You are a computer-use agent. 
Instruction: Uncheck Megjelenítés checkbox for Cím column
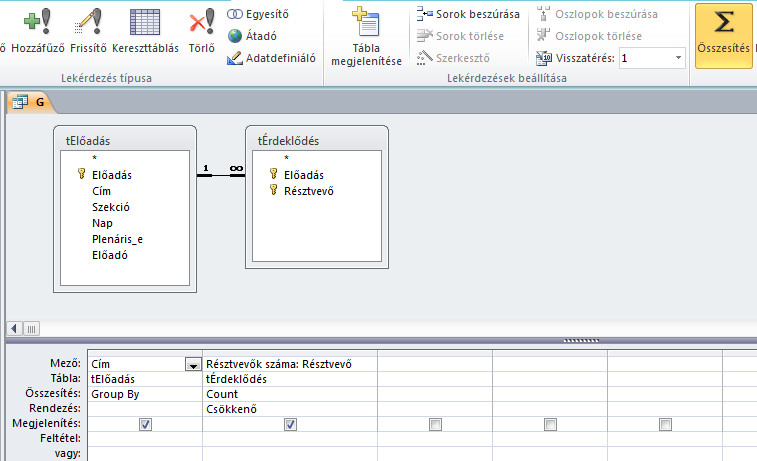146,424
